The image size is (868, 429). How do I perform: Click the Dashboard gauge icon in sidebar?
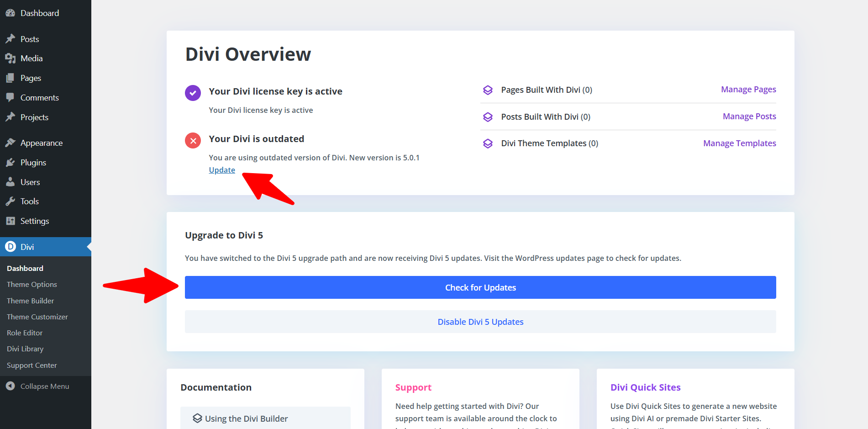pyautogui.click(x=10, y=13)
